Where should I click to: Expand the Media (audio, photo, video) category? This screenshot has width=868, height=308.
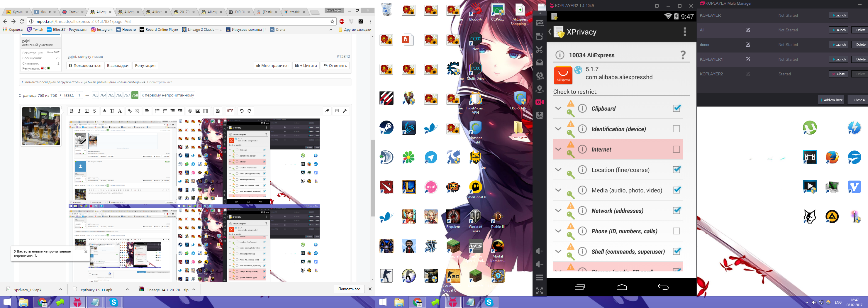tap(558, 190)
